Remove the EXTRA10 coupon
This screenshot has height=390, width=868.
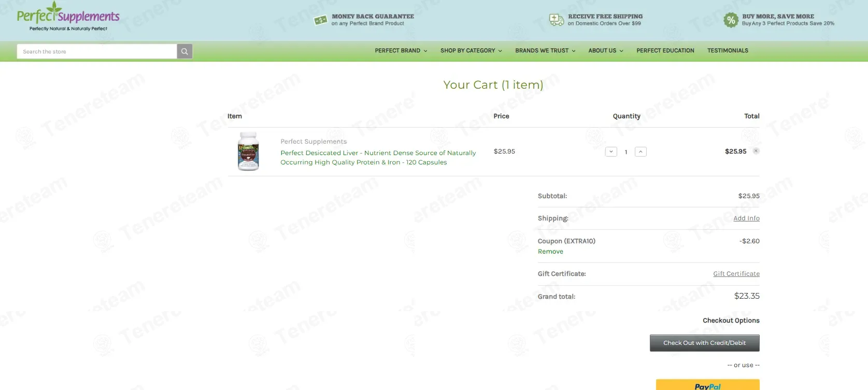pos(550,252)
